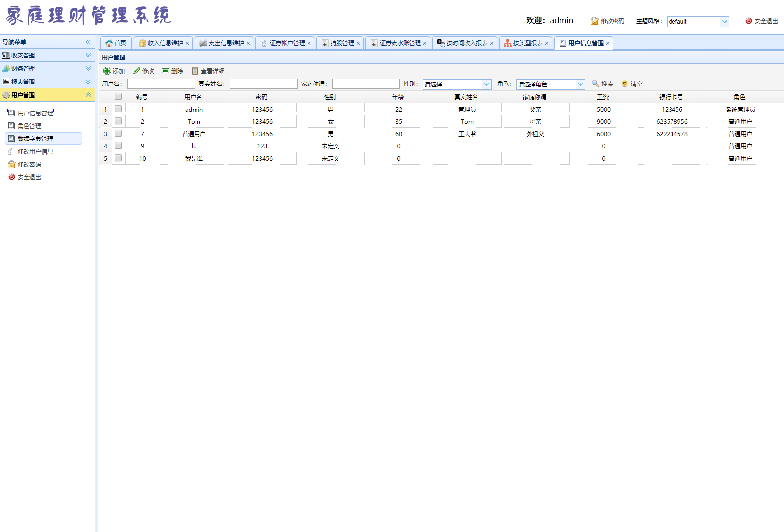784x532 pixels.
Task: Click the sidebar 修改密码 lock icon
Action: tap(11, 164)
